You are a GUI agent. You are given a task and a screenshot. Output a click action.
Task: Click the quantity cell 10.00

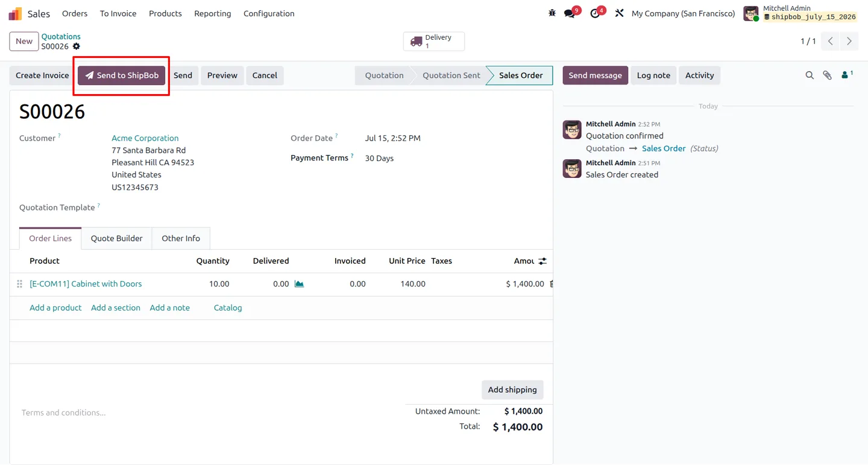[219, 283]
